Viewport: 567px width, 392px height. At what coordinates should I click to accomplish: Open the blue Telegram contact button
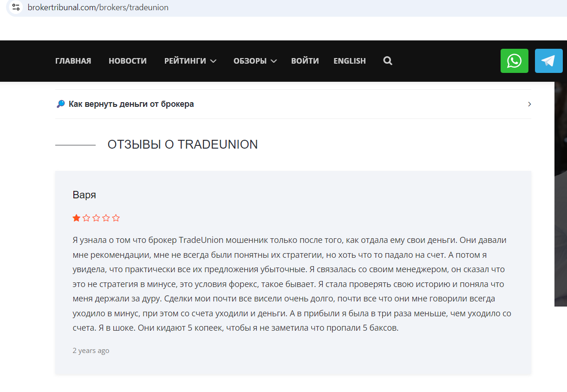(549, 61)
